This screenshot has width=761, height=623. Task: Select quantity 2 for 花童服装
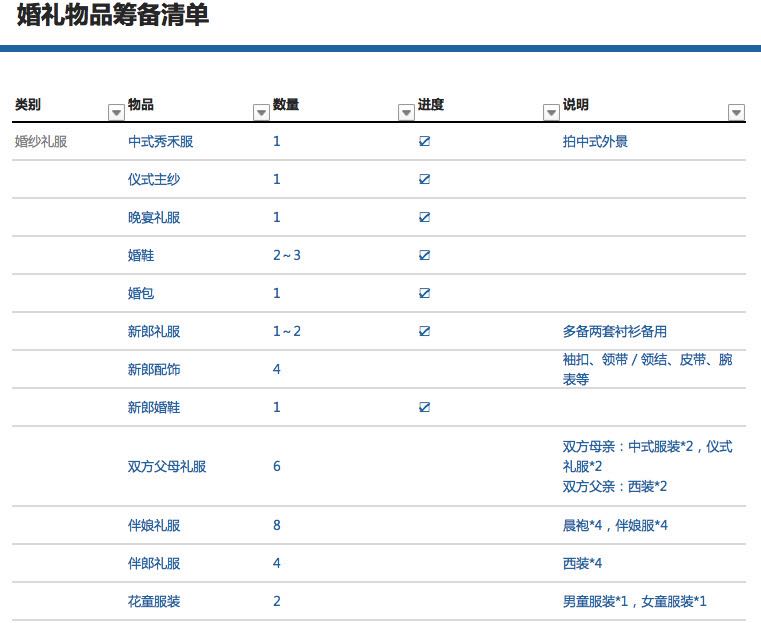coord(277,601)
